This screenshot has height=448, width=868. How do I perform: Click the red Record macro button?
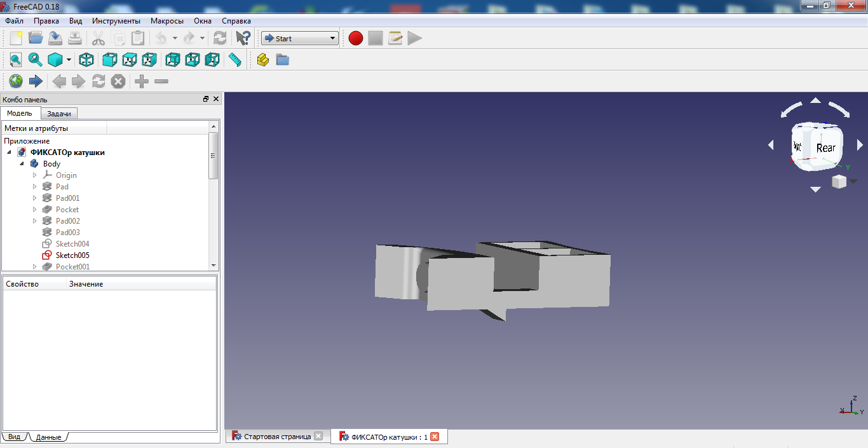(x=356, y=39)
